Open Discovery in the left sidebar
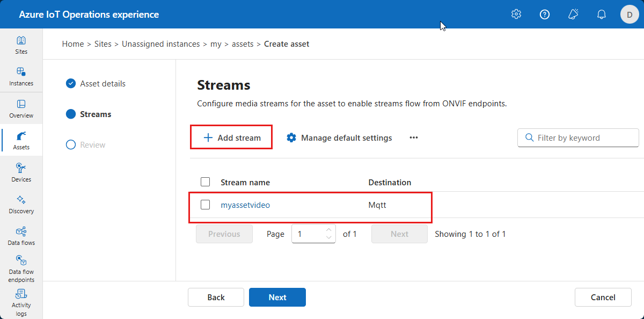The image size is (644, 319). pos(21,205)
